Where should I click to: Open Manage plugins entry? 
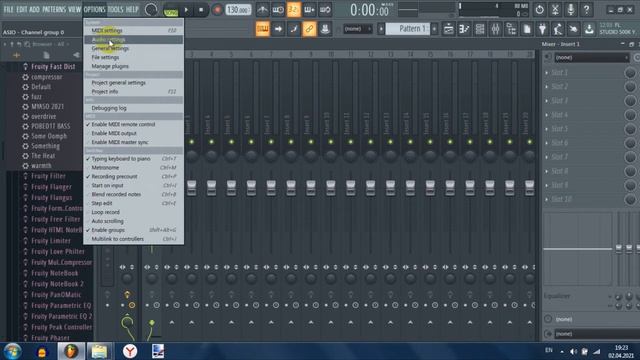[x=133, y=66]
